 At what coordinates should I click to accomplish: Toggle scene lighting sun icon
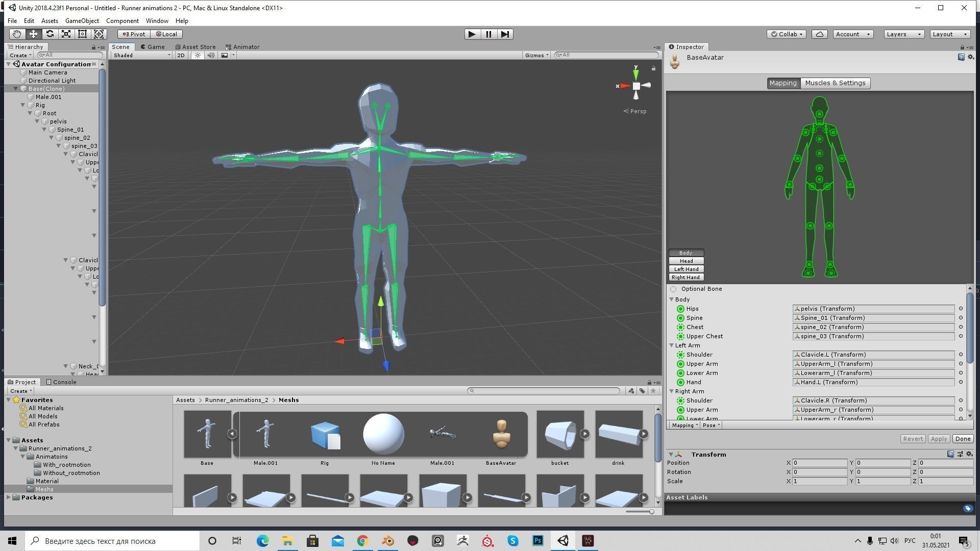[x=198, y=55]
